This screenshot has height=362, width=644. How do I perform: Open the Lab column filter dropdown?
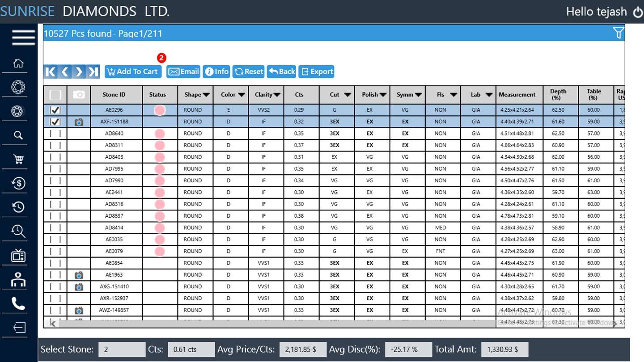(489, 95)
